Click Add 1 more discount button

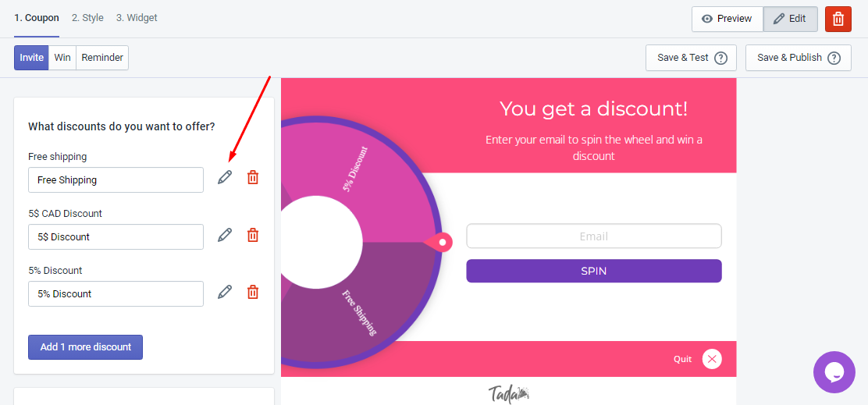pos(85,347)
